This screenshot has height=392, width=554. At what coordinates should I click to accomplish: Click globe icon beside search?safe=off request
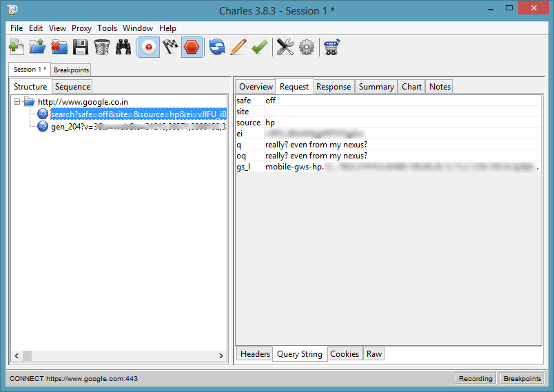click(43, 114)
